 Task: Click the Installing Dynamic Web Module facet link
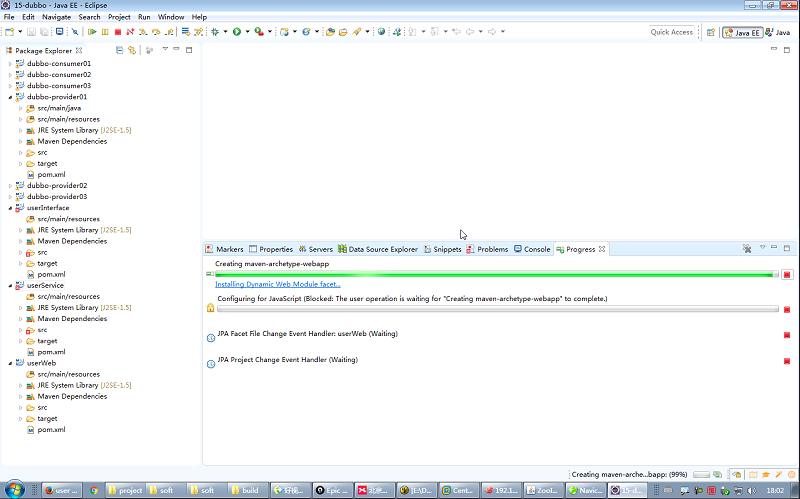point(278,285)
